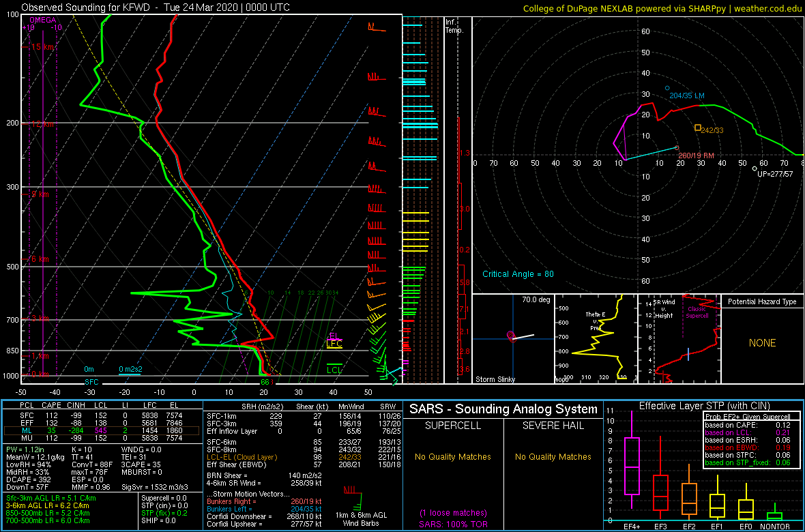Click the Classic Supercell label
The width and height of the screenshot is (805, 532).
(x=698, y=313)
